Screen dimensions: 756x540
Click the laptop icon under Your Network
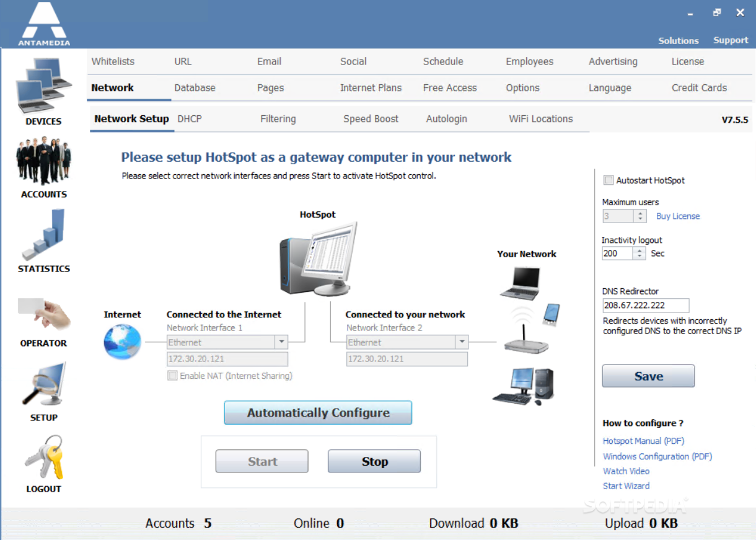[521, 283]
